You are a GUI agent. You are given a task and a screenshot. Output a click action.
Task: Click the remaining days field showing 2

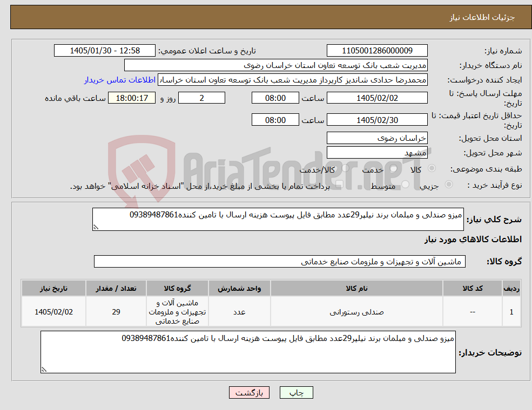[x=201, y=98]
